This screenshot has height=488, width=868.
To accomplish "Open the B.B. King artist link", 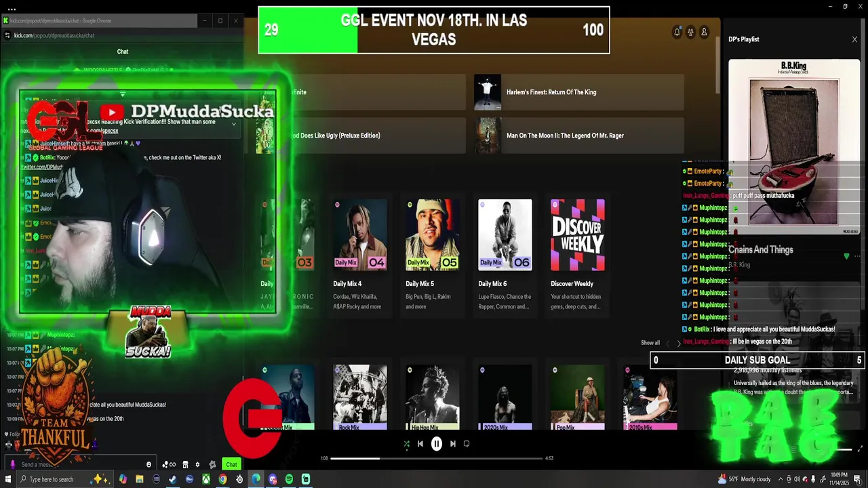I will point(739,265).
